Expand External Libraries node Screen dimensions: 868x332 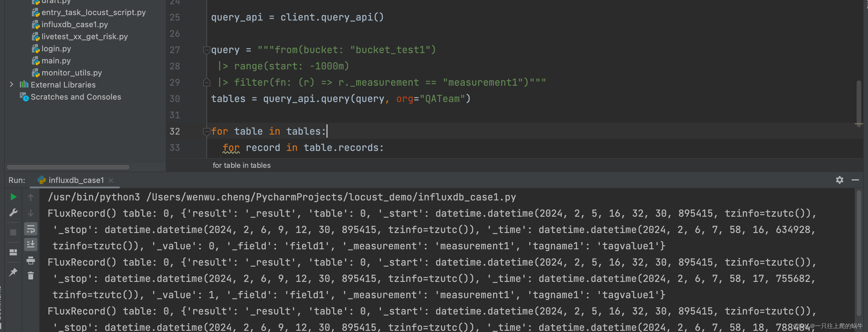[11, 84]
